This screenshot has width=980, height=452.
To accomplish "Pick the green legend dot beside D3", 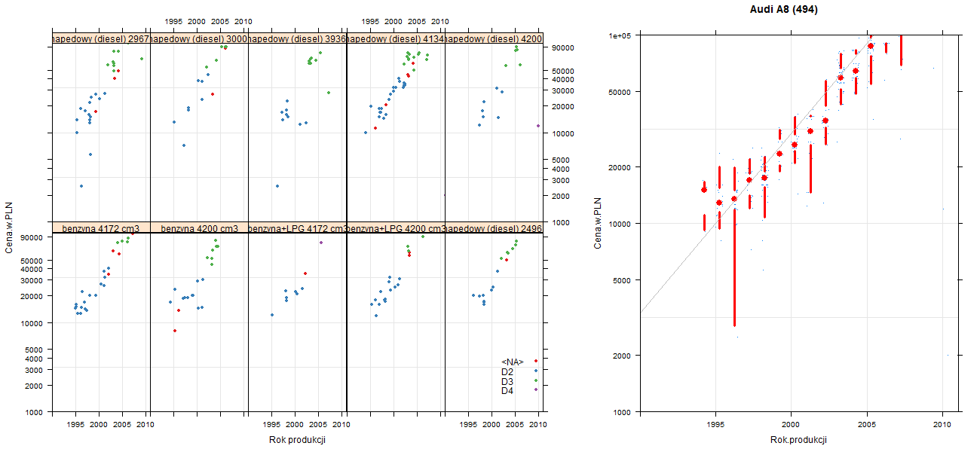I will [535, 381].
